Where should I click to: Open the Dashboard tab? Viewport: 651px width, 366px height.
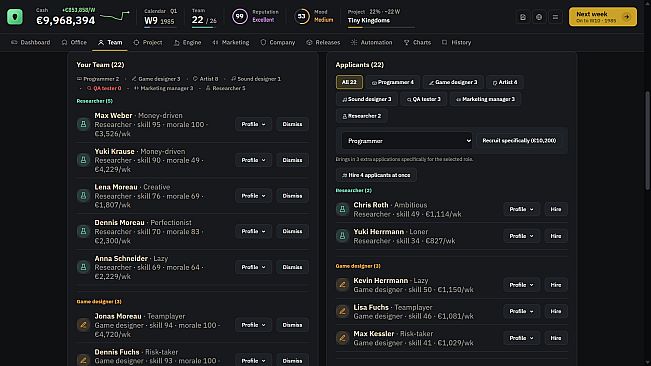(31, 42)
